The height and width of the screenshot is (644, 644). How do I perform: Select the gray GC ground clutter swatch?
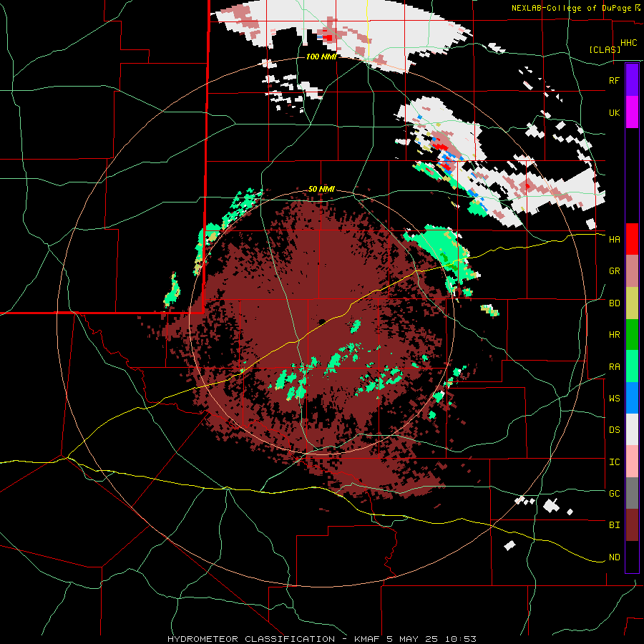pos(632,493)
